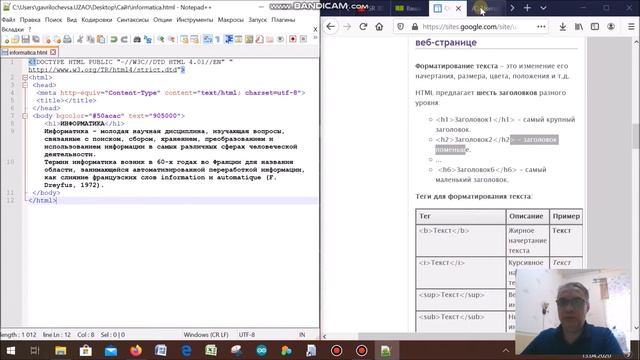Toggle the Firefox sidebar icon
The height and width of the screenshot is (360, 640).
click(x=595, y=27)
